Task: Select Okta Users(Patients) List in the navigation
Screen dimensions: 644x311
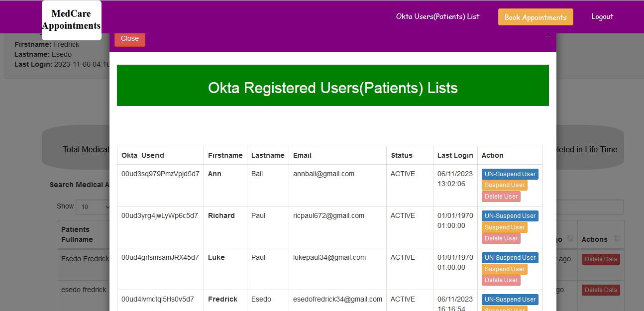Action: point(437,16)
